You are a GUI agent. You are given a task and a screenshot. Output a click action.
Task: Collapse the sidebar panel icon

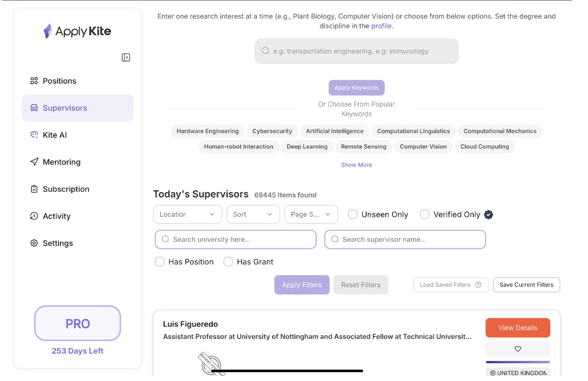point(126,58)
